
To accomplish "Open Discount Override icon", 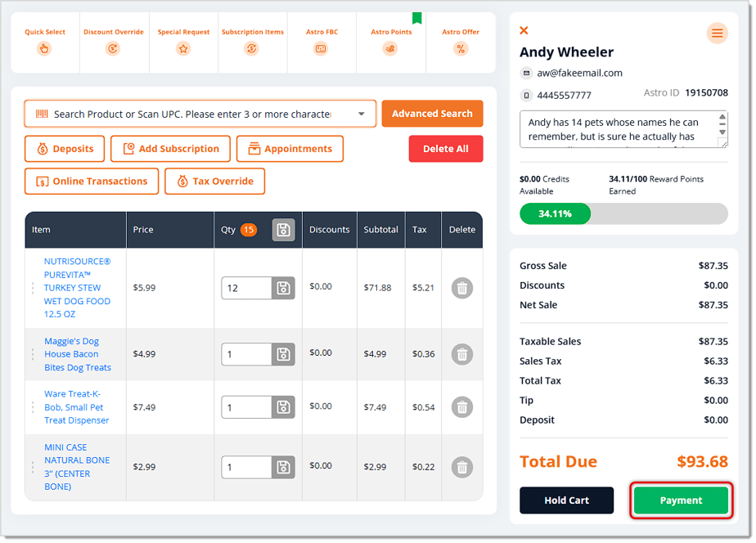I will (x=113, y=49).
